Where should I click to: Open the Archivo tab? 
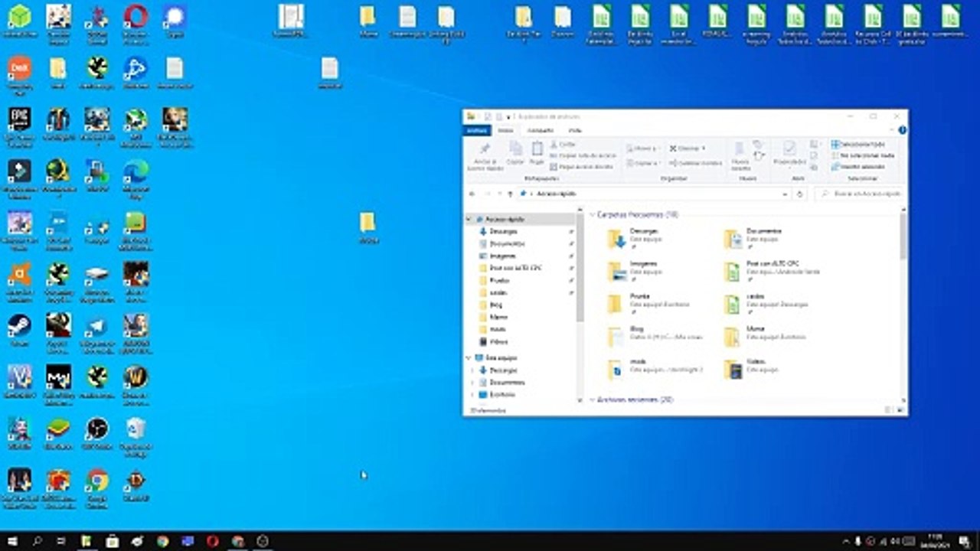click(x=477, y=131)
